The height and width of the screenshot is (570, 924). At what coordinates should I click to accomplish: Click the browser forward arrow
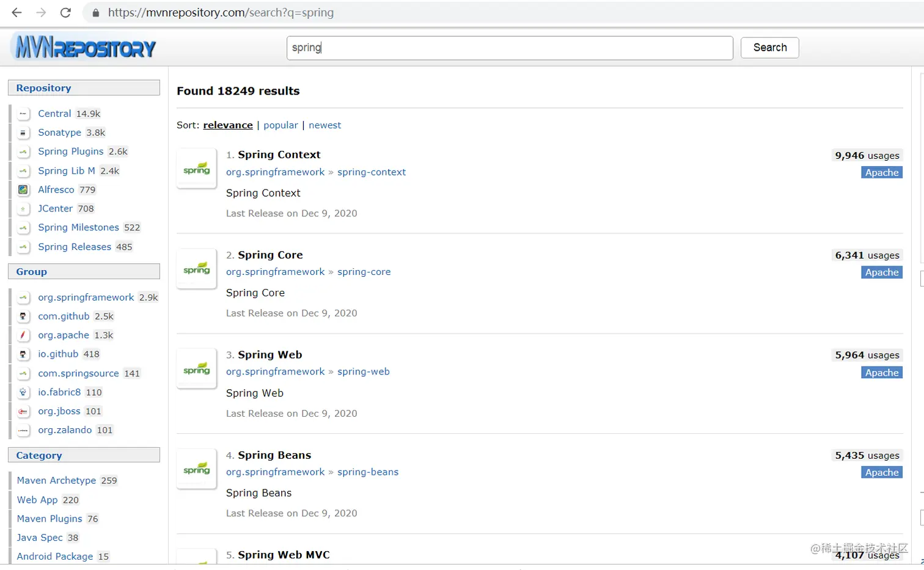pyautogui.click(x=41, y=12)
